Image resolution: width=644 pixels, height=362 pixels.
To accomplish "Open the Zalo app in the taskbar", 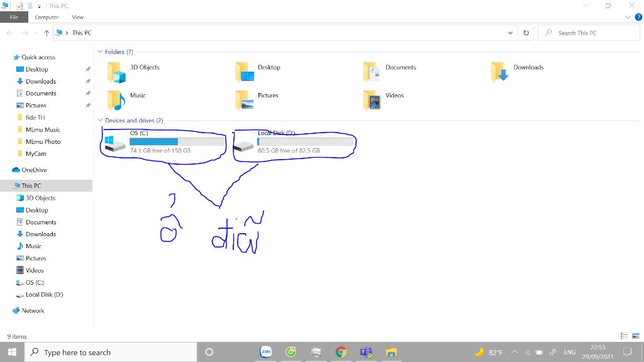I will tap(266, 352).
